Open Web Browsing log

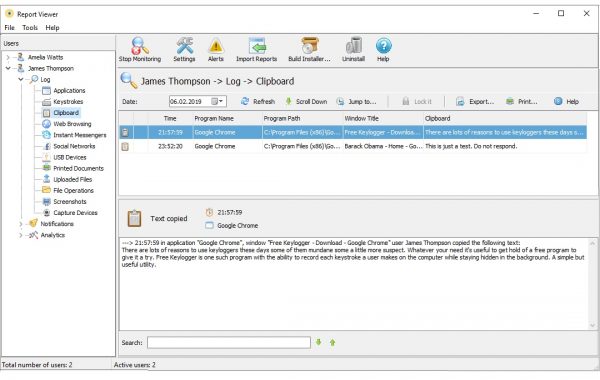click(72, 124)
